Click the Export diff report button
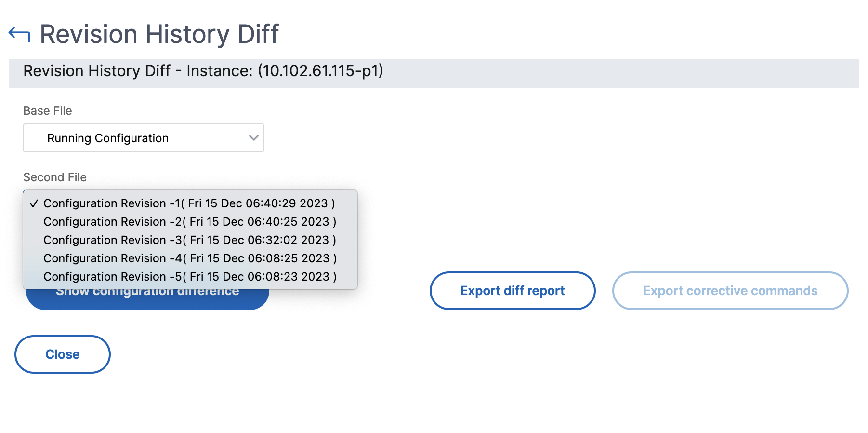Screen dimensions: 868x433 coord(513,291)
